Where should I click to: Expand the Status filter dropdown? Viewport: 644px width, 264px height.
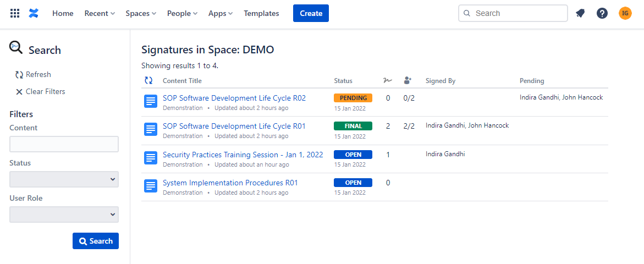(x=64, y=179)
